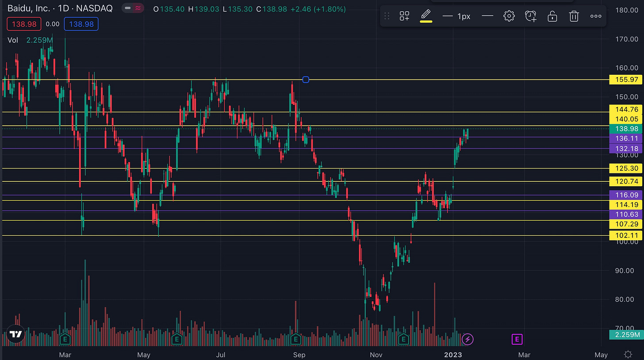This screenshot has height=360, width=644.
Task: Click the Jul label on time axis
Action: click(x=221, y=355)
